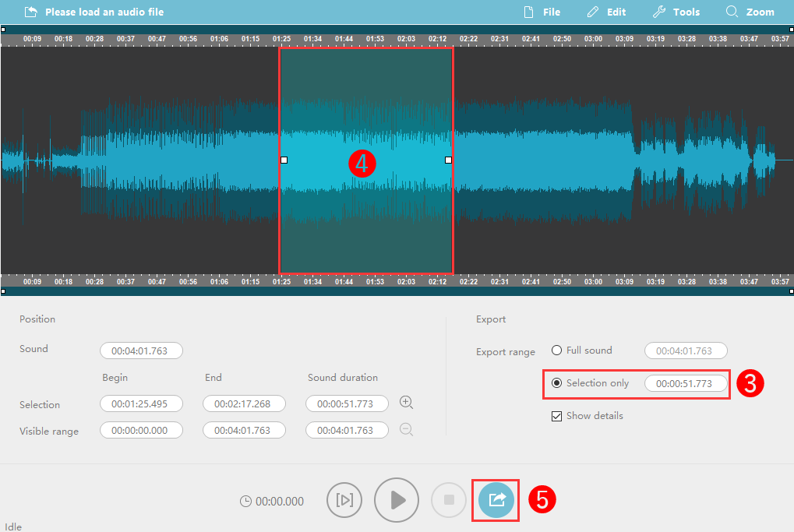Open the Tools menu

pos(676,12)
